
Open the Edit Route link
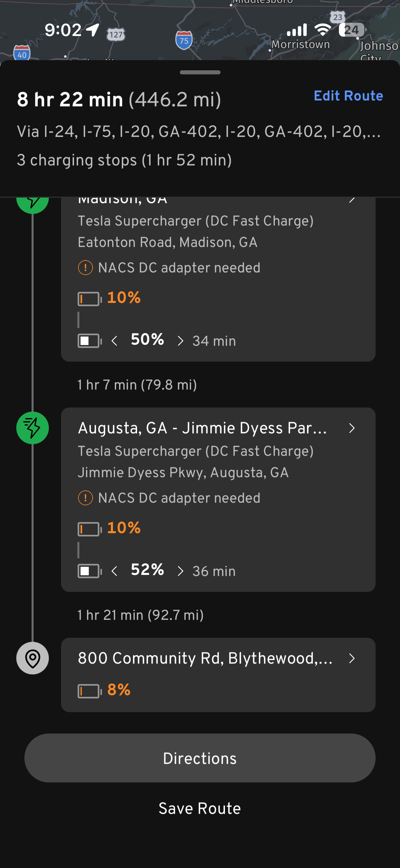(348, 96)
